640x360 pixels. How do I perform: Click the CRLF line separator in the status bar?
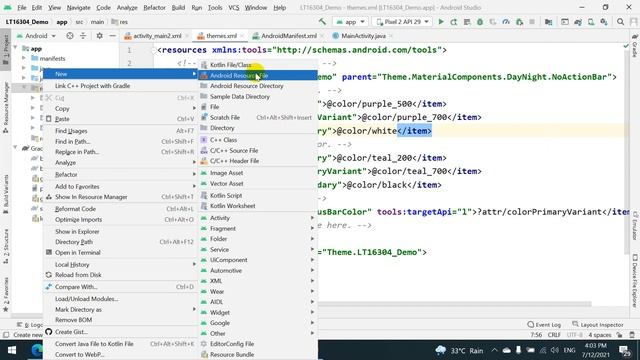tap(554, 335)
